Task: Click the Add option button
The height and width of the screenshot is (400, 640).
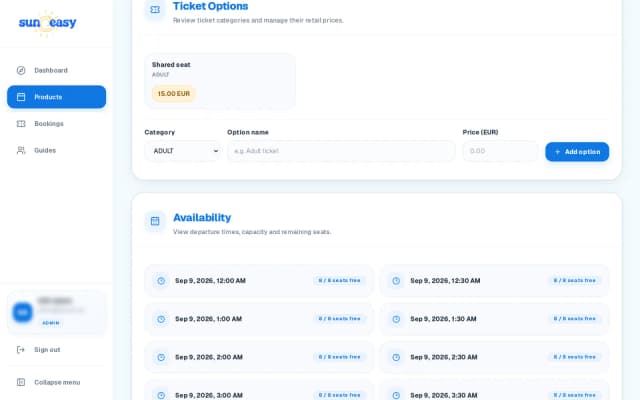Action: point(577,152)
